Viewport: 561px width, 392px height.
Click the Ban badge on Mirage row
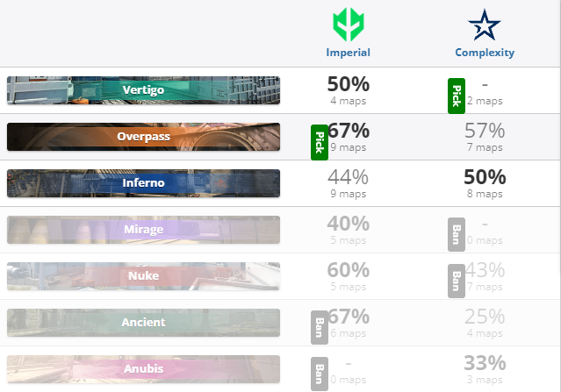click(457, 234)
